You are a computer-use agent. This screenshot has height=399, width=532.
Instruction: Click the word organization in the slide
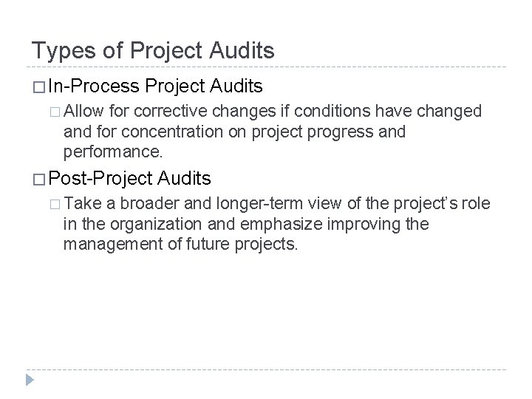(x=156, y=225)
